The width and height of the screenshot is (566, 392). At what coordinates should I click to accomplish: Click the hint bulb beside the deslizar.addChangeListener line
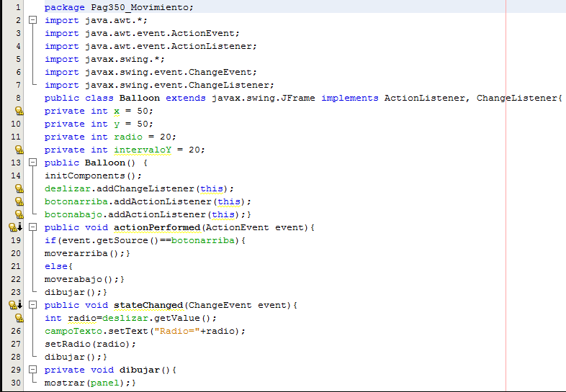(x=19, y=188)
